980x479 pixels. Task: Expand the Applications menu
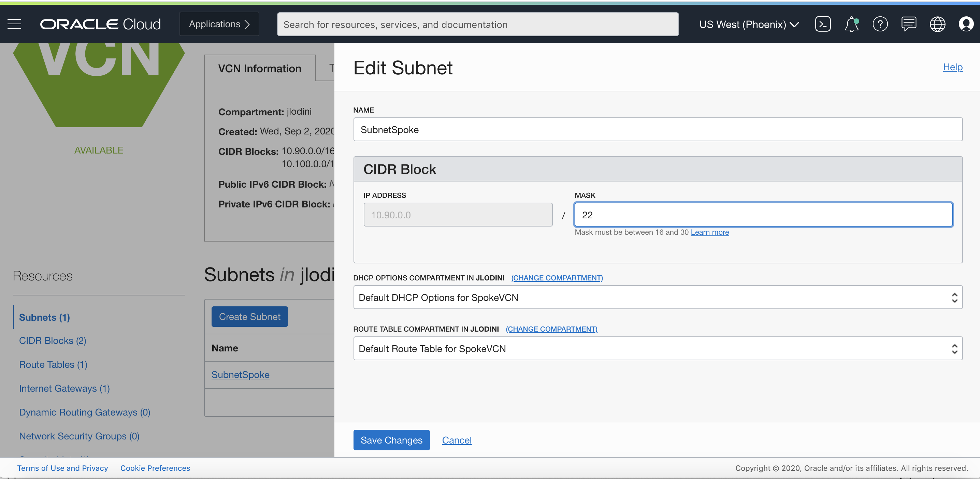tap(219, 24)
